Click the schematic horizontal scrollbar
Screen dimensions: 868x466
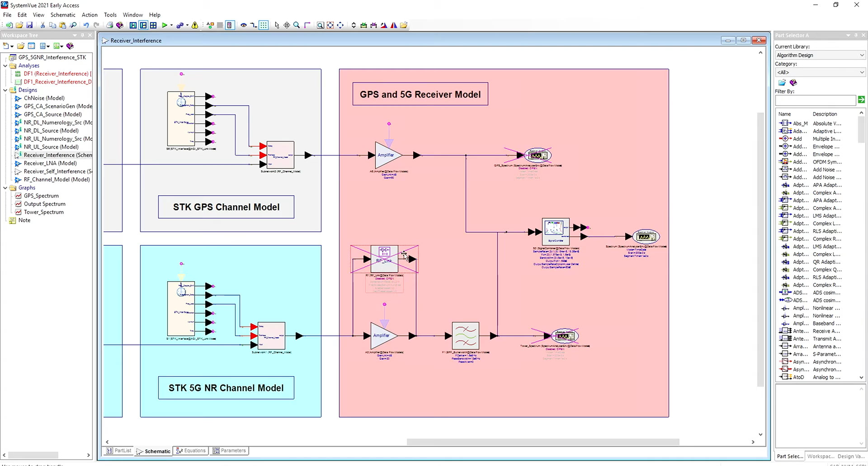542,442
